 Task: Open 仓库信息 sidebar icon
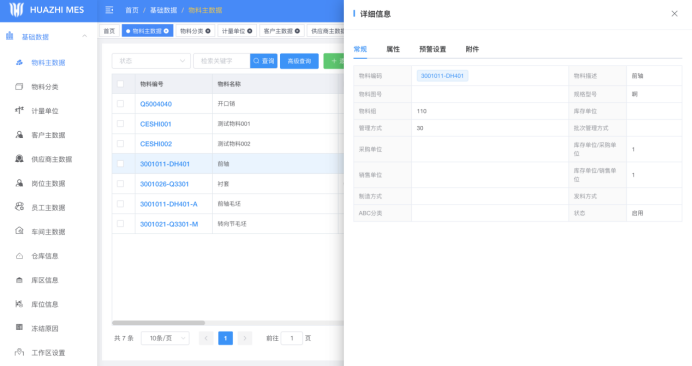click(19, 256)
